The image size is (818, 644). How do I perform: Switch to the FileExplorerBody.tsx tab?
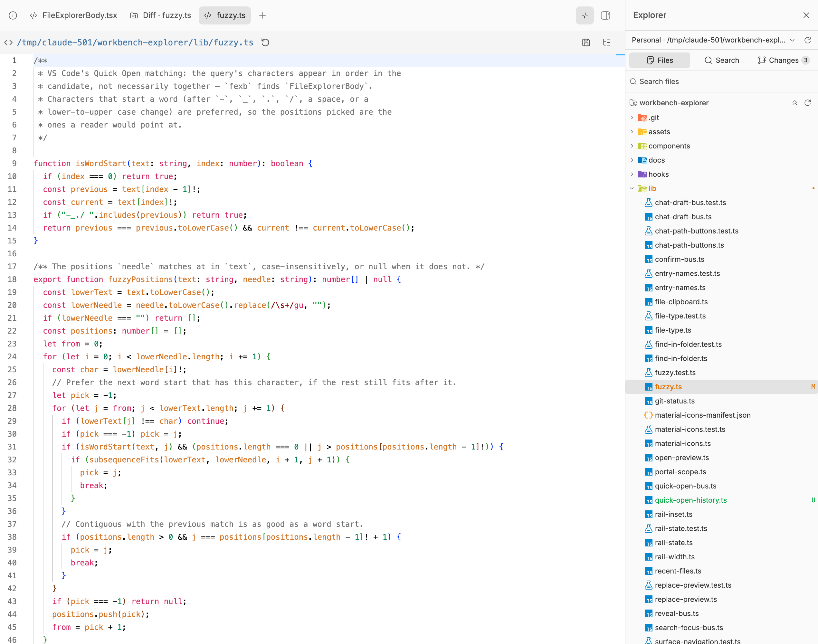pos(74,15)
